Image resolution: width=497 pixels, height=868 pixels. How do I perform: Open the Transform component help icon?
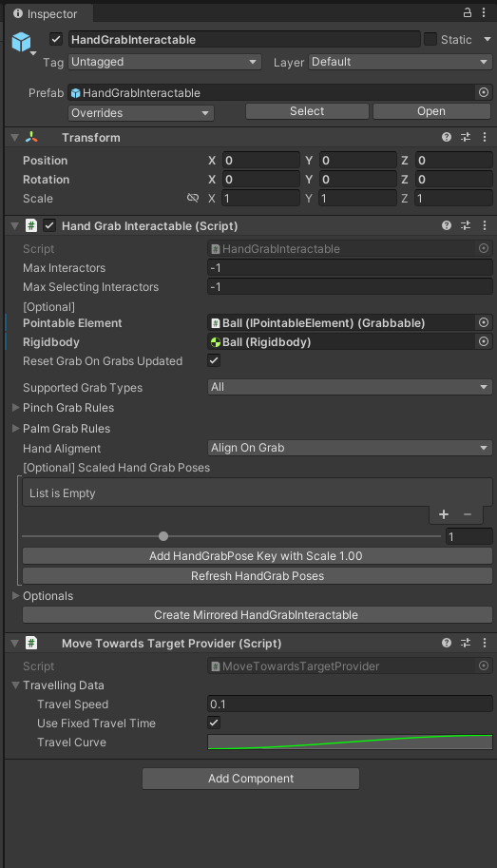(x=447, y=137)
